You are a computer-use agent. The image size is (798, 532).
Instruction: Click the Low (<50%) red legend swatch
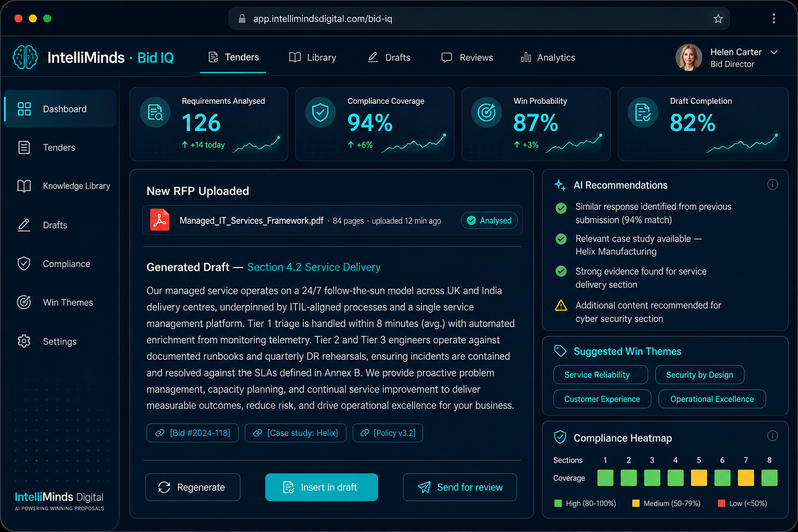(x=721, y=503)
